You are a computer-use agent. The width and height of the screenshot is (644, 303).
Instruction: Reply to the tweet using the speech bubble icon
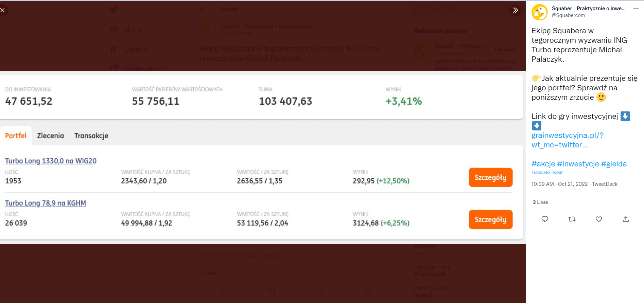pos(545,219)
